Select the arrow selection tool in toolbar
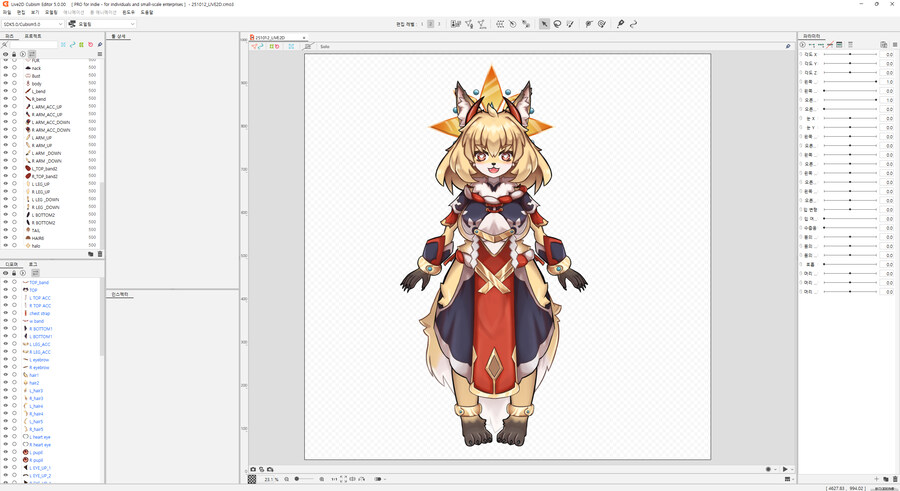Screen dimensions: 900x491 (x=544, y=24)
